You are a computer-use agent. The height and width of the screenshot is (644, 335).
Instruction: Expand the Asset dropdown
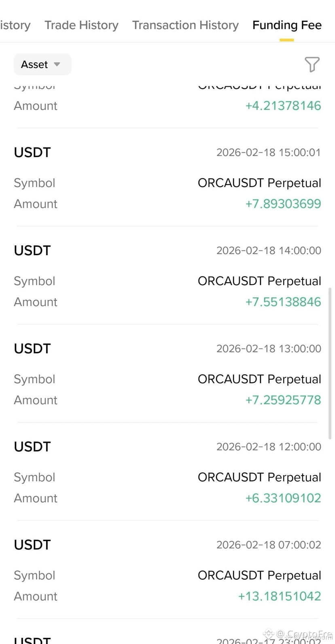tap(42, 64)
